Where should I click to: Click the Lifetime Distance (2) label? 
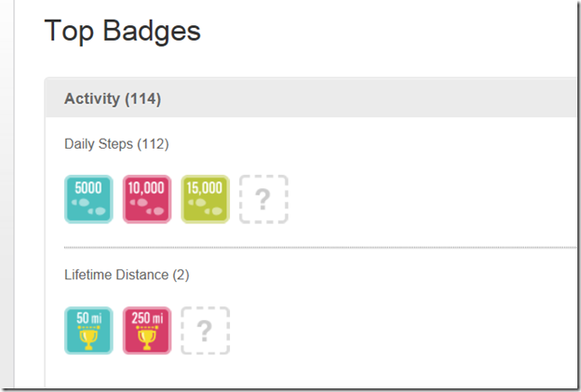126,274
